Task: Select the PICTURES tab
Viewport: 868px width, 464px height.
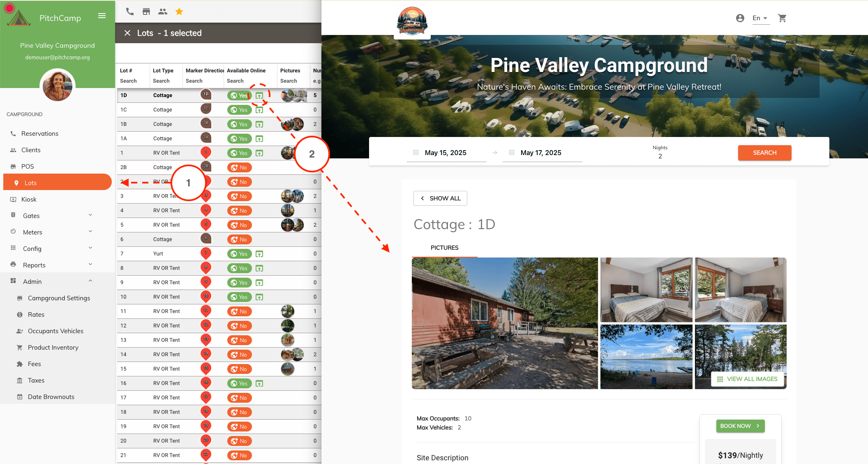Action: (444, 248)
